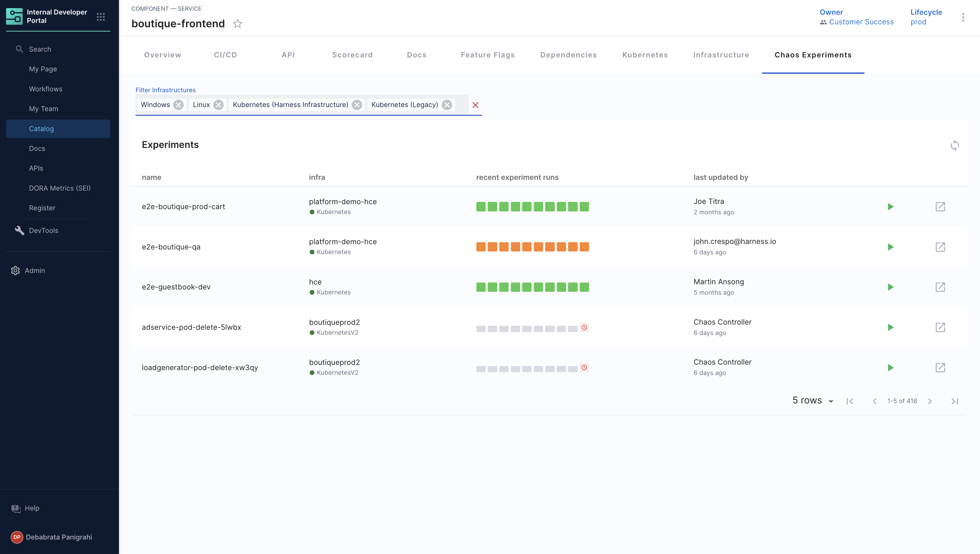980x554 pixels.
Task: Open the three-dot component menu
Action: tap(963, 17)
